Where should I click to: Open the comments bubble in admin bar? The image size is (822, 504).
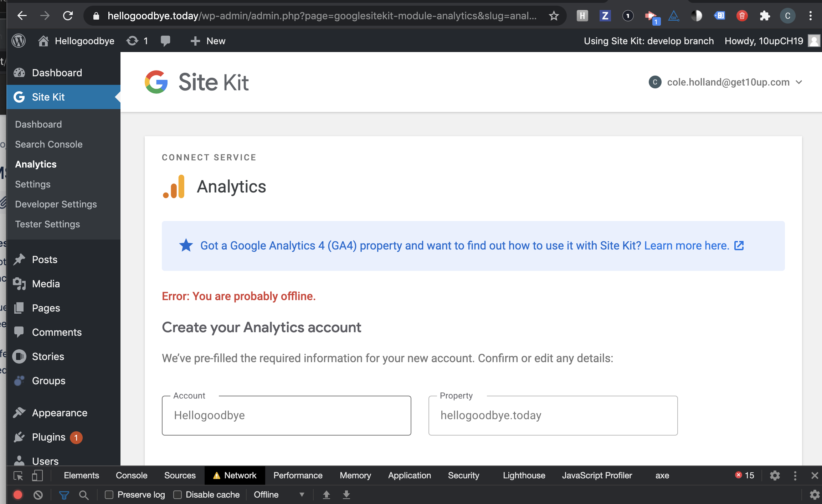click(x=165, y=41)
